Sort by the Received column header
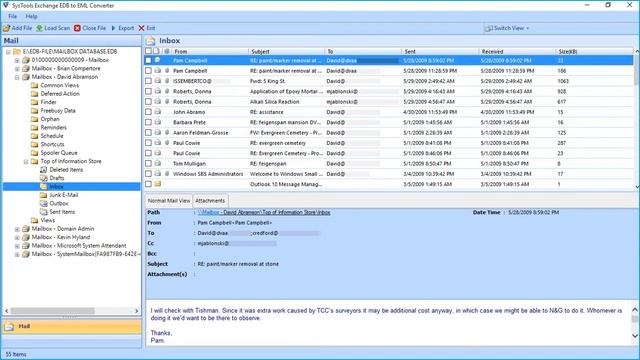The height and width of the screenshot is (360, 640). [x=516, y=51]
